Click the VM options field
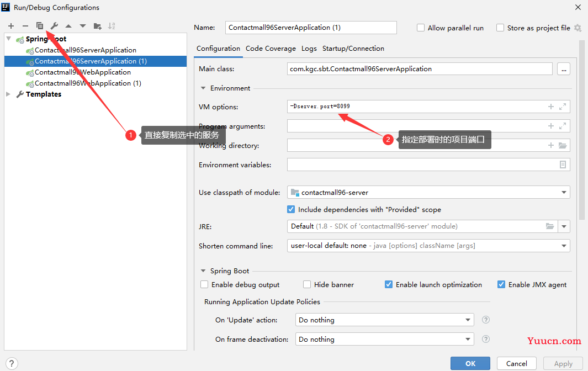 [428, 107]
